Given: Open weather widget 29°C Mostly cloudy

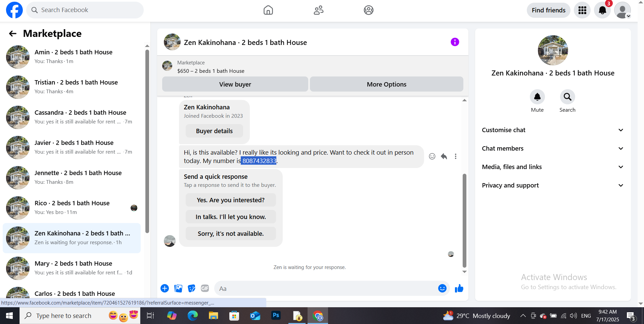Looking at the screenshot, I should pyautogui.click(x=476, y=316).
